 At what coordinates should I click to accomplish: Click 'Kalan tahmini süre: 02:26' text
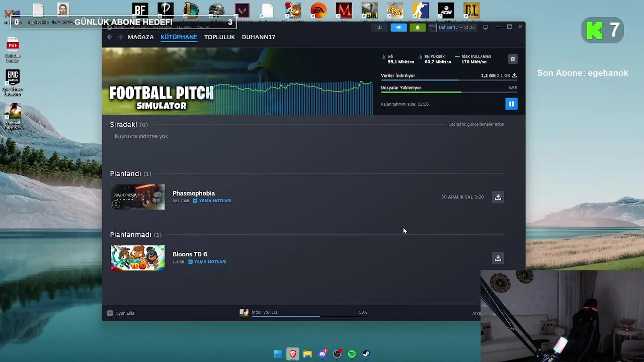405,104
